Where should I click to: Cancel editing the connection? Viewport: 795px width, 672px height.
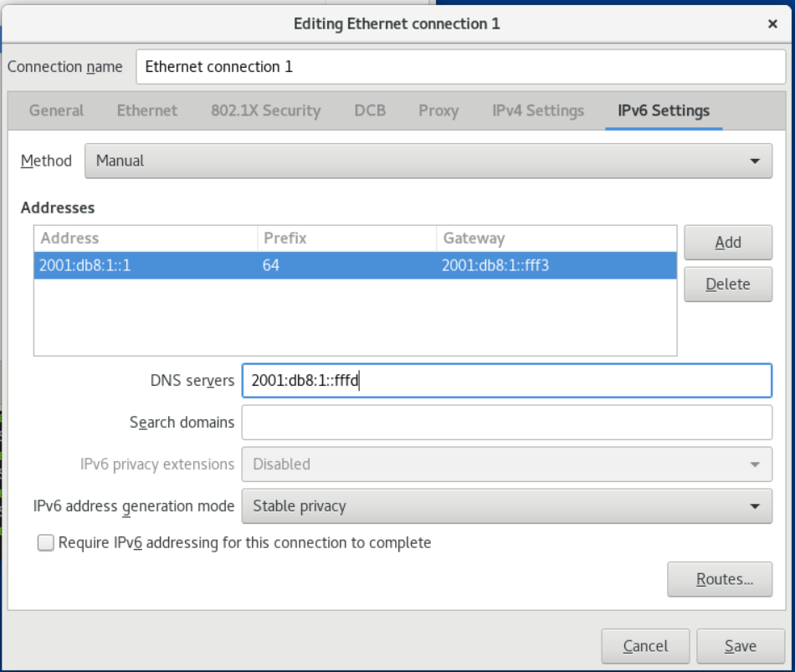645,646
